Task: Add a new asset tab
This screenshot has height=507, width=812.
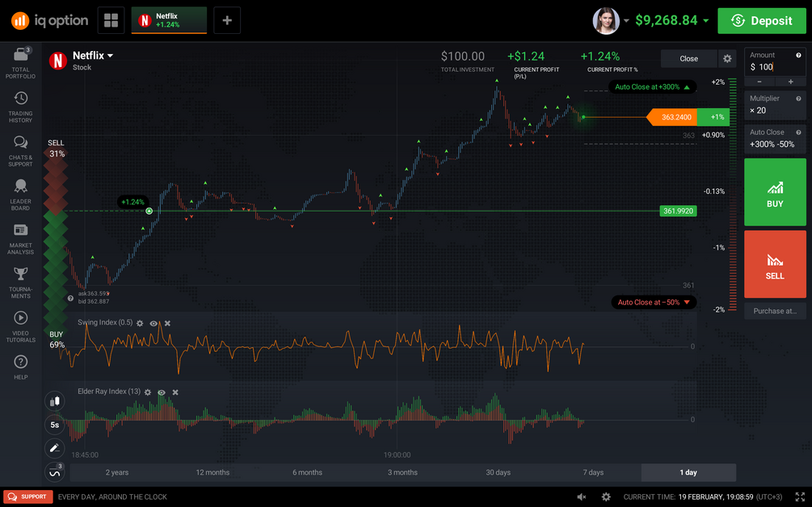Action: click(227, 21)
